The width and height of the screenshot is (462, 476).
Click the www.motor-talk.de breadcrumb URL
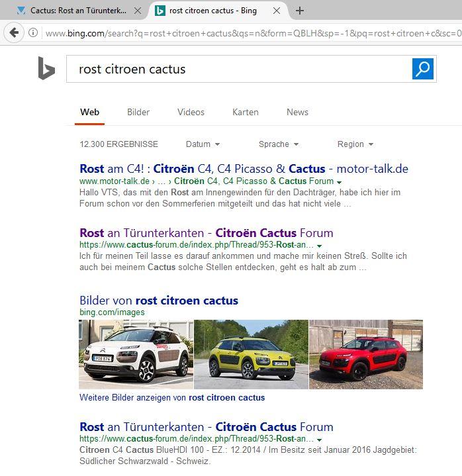click(114, 181)
